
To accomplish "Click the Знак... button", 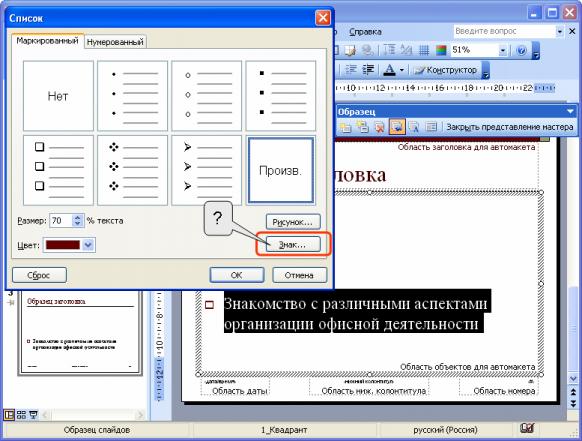I will [293, 245].
